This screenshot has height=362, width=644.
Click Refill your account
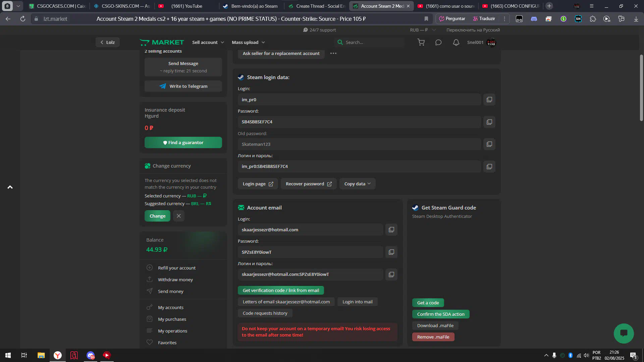point(176,268)
